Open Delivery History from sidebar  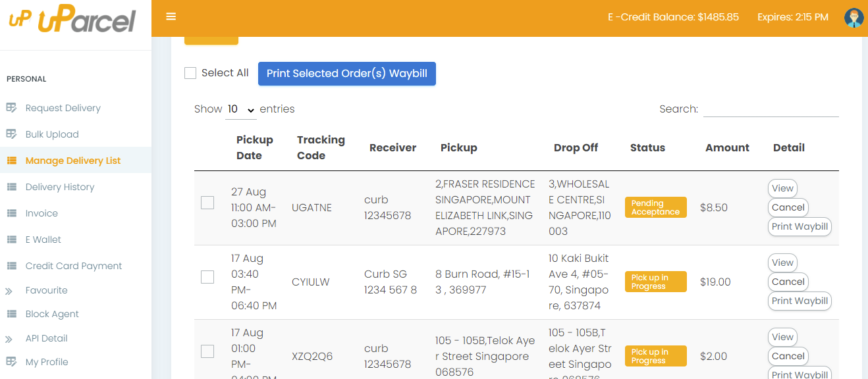(x=60, y=187)
